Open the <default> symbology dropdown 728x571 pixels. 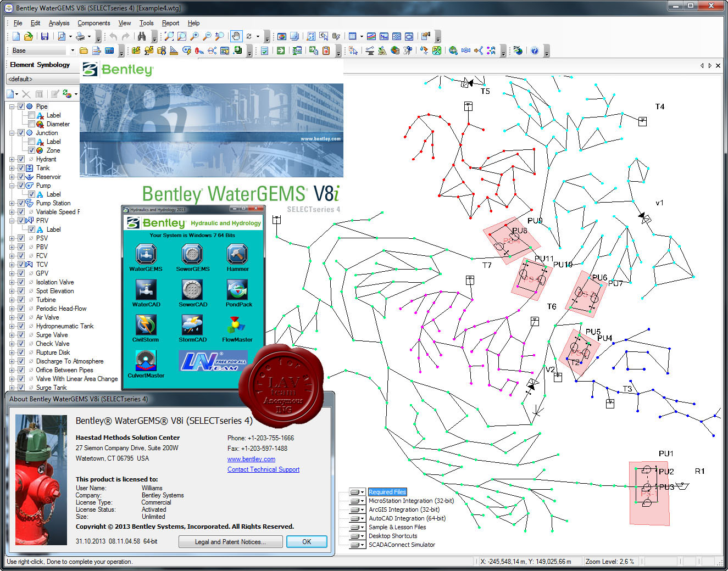point(43,79)
